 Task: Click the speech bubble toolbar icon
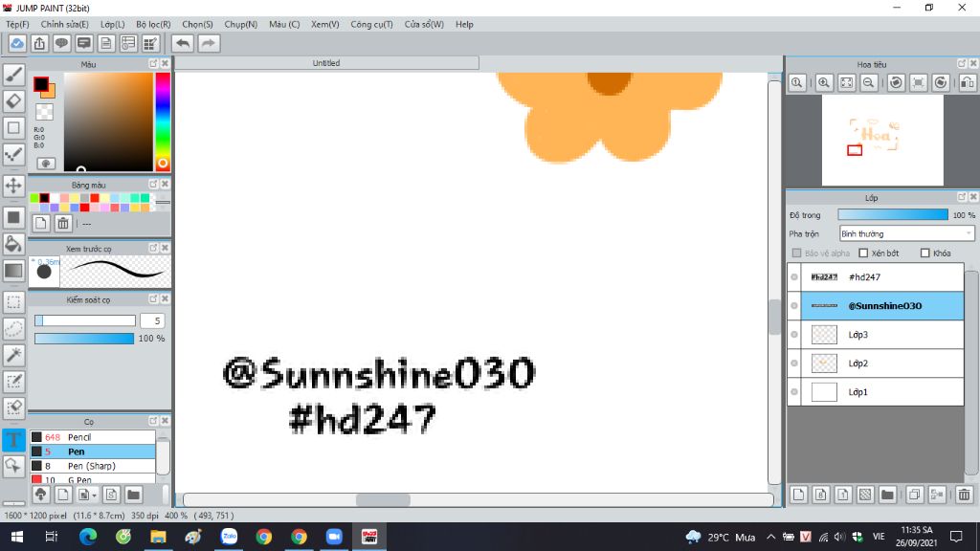coord(61,43)
